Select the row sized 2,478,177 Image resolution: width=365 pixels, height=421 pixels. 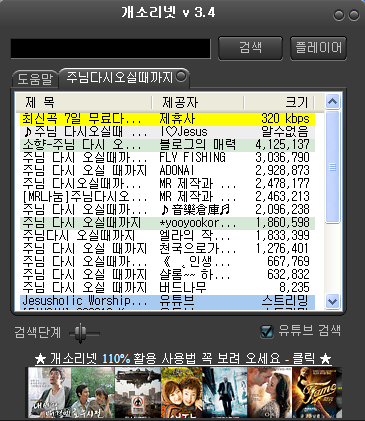pos(167,184)
